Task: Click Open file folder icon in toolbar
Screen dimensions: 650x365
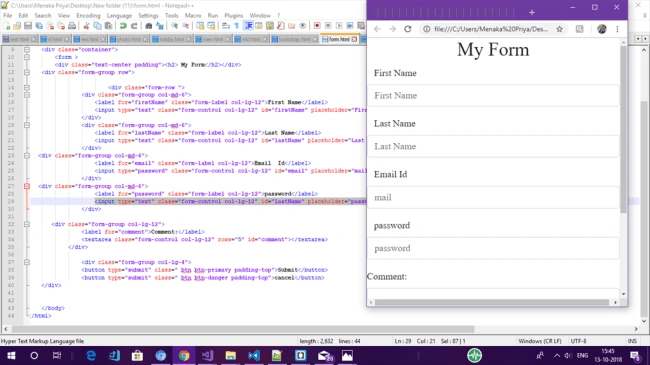Action: (17, 26)
